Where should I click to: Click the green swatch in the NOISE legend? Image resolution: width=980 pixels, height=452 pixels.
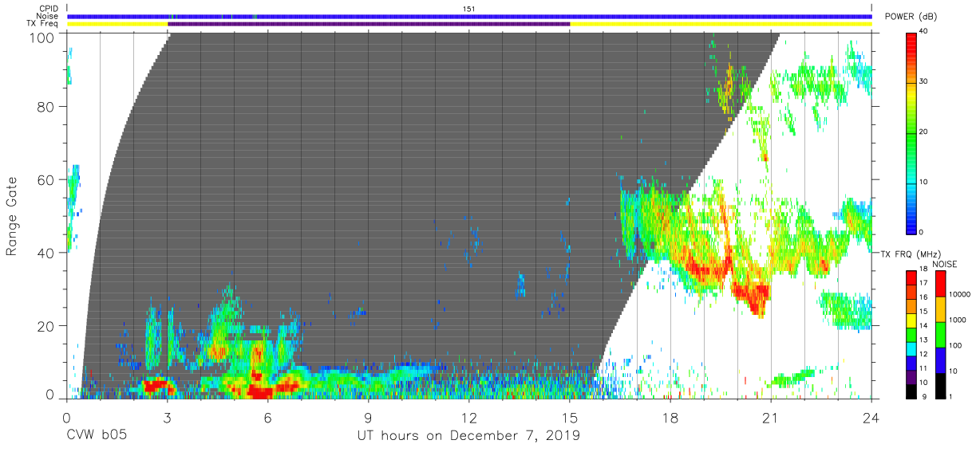pos(940,335)
